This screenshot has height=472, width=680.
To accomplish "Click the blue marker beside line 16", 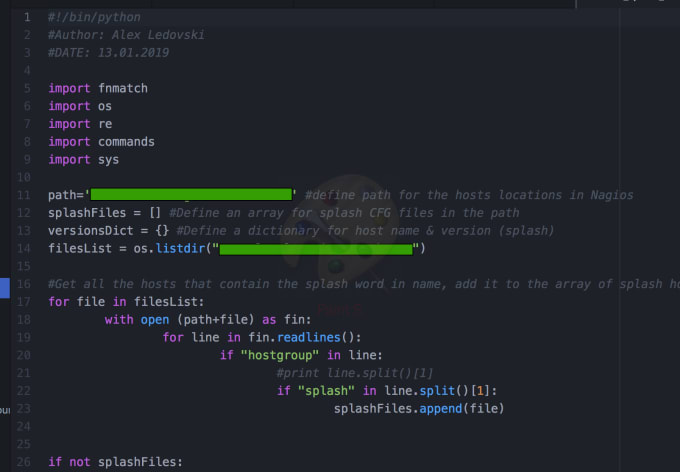I will coord(5,288).
